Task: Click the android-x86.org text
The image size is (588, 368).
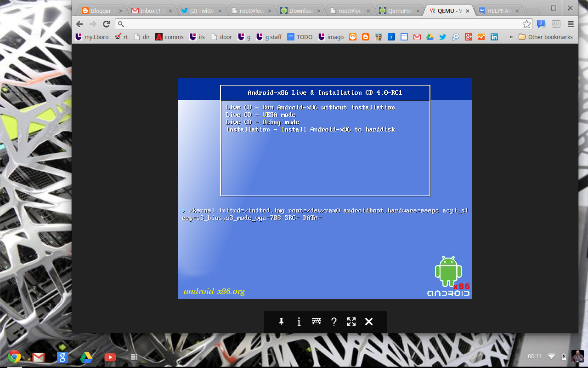Action: [x=214, y=291]
